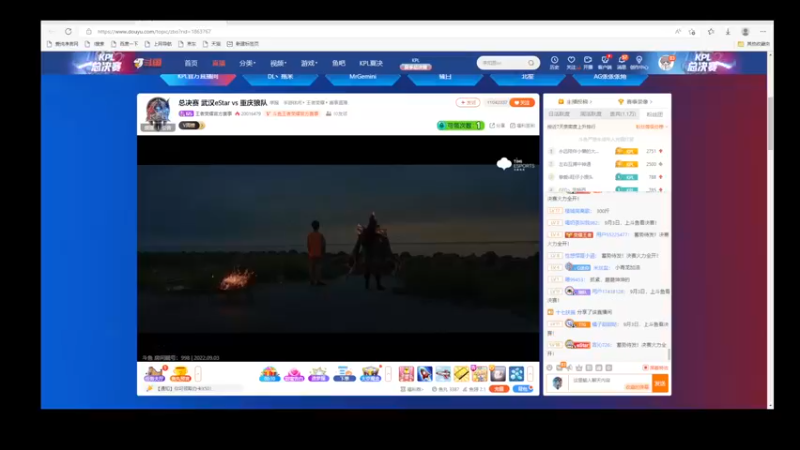
Task: Open the browser downloads icon
Action: pyautogui.click(x=728, y=32)
